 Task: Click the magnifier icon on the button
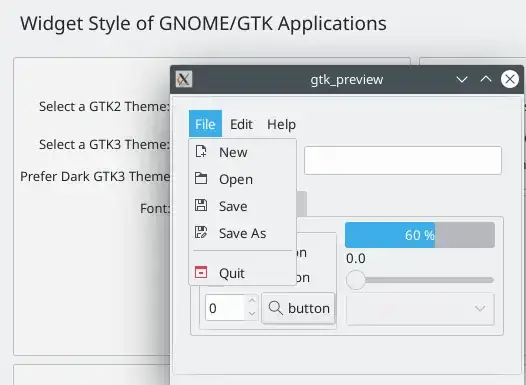point(276,308)
